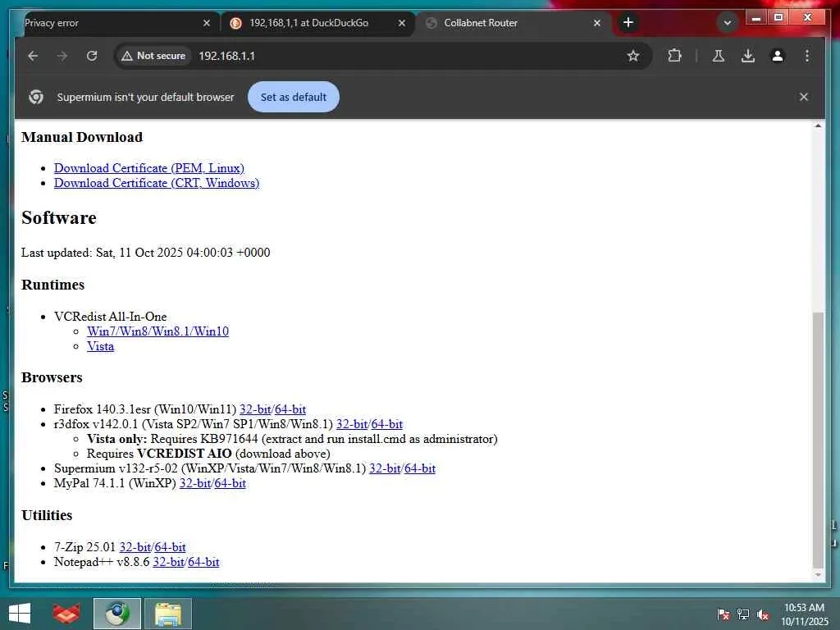Viewport: 840px width, 630px height.
Task: Open the browser three-dot menu
Action: point(807,56)
